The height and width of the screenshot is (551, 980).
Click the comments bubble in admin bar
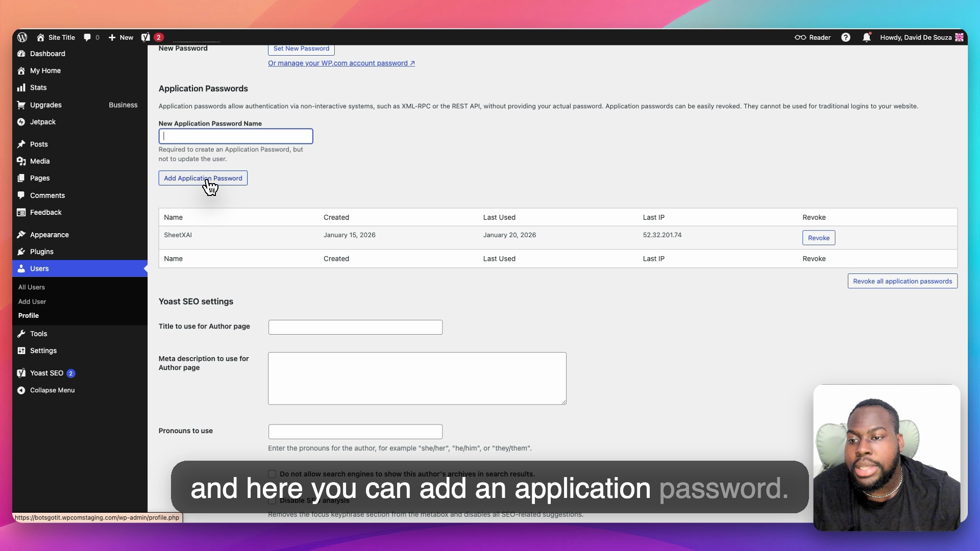pyautogui.click(x=87, y=37)
